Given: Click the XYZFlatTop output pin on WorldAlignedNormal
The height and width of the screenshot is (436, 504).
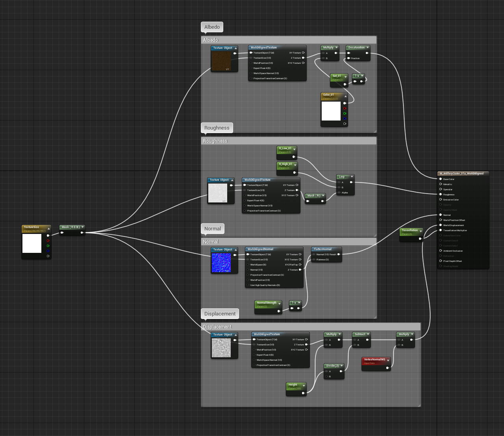Looking at the screenshot, I should pos(300,265).
